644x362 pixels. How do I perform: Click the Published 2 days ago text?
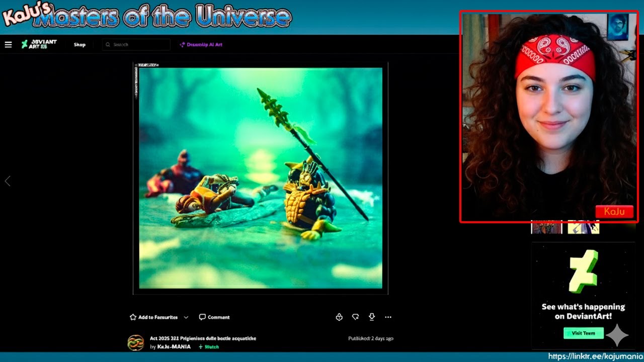[x=371, y=338]
